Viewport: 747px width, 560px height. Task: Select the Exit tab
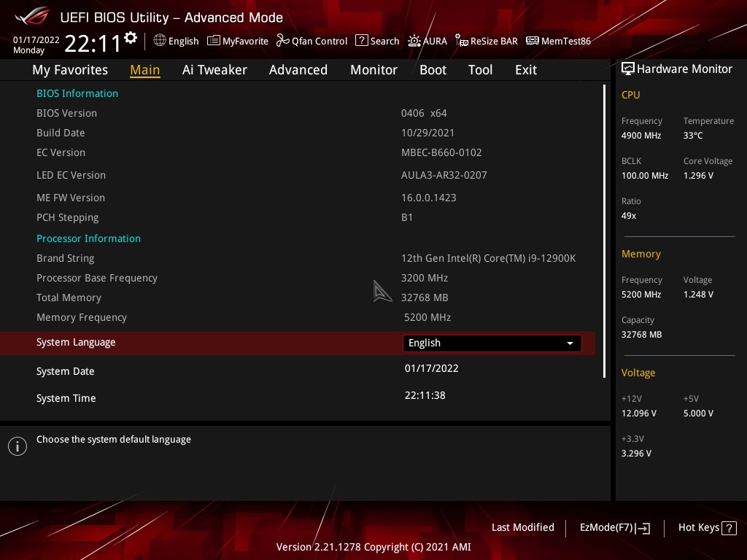point(526,70)
